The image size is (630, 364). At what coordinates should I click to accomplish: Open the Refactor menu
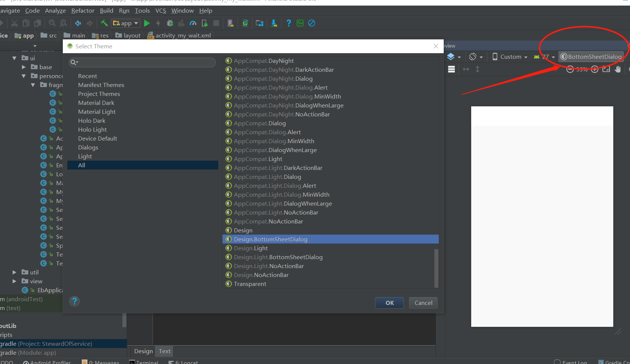[83, 11]
